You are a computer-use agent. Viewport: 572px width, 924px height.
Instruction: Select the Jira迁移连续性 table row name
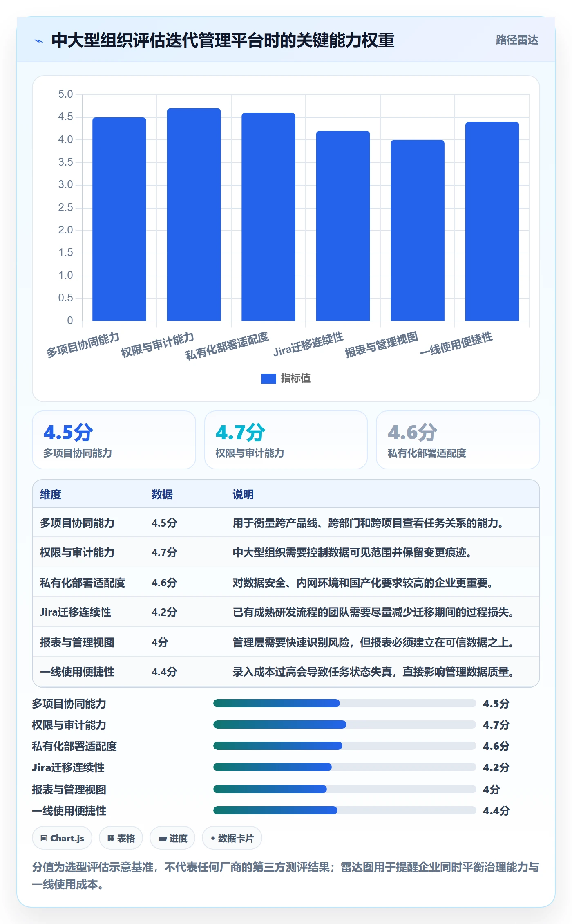76,612
